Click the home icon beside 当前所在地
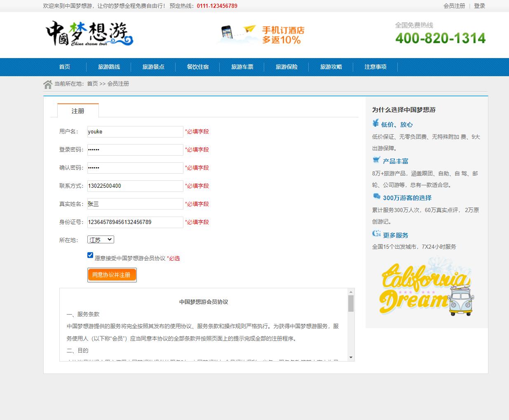509x420 pixels. 47,84
